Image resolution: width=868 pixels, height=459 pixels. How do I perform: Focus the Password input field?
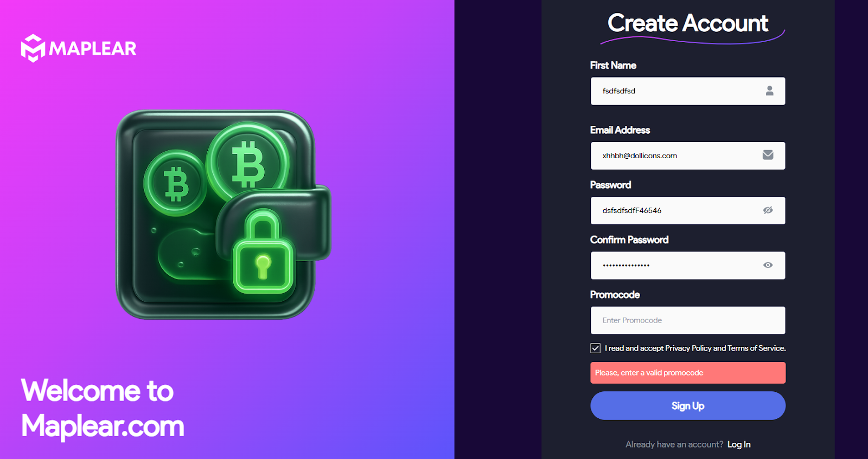point(688,210)
